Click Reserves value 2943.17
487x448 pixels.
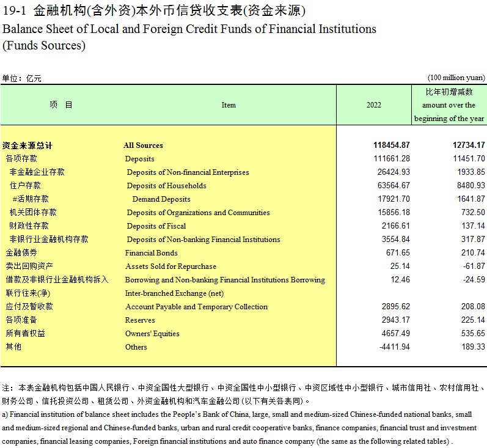pos(396,320)
